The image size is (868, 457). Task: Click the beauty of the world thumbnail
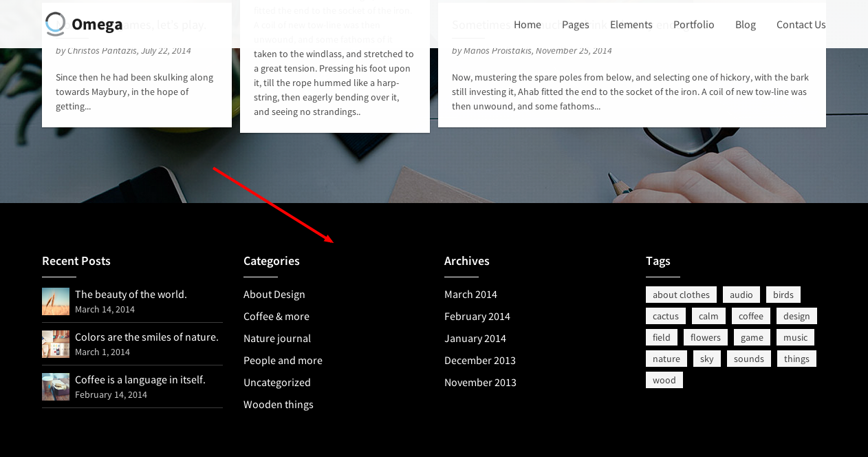click(x=56, y=301)
